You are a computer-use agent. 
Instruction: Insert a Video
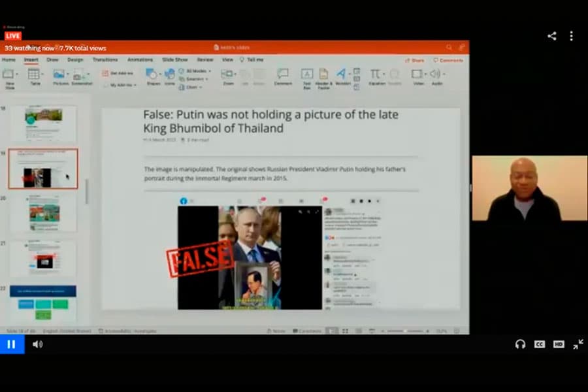click(418, 77)
